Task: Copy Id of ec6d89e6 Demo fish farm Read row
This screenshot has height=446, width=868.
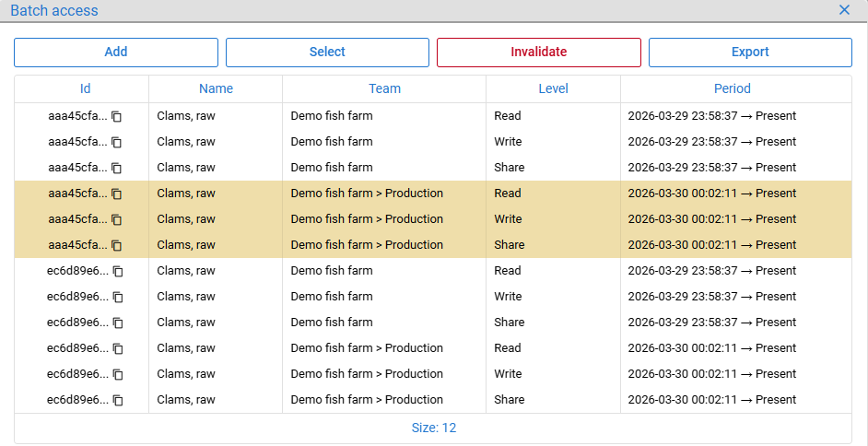Action: 118,271
